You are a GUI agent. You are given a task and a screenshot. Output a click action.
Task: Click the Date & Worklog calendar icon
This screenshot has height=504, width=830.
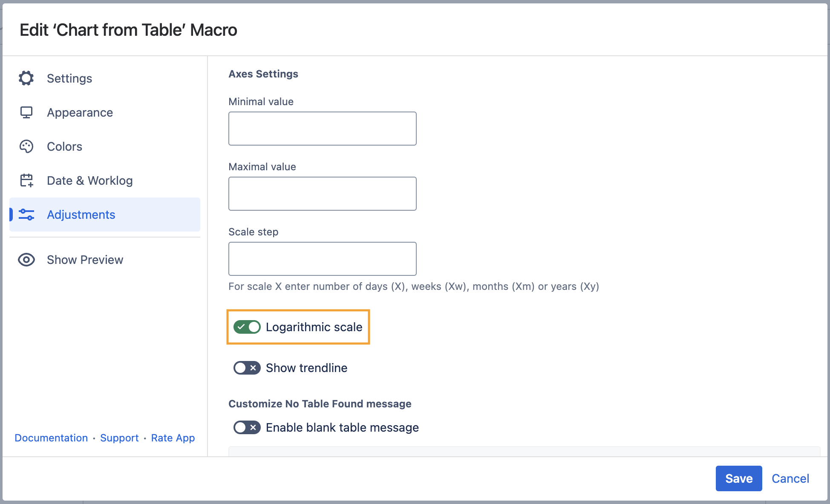26,180
